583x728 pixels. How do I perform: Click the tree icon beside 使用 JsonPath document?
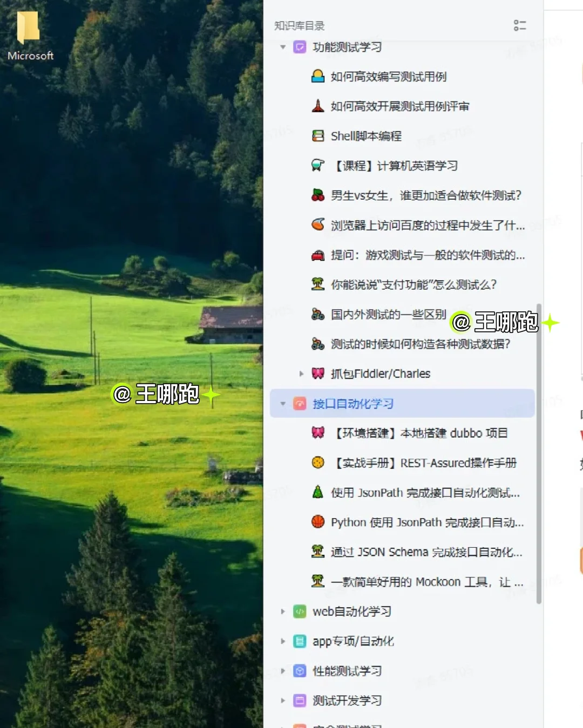[319, 492]
